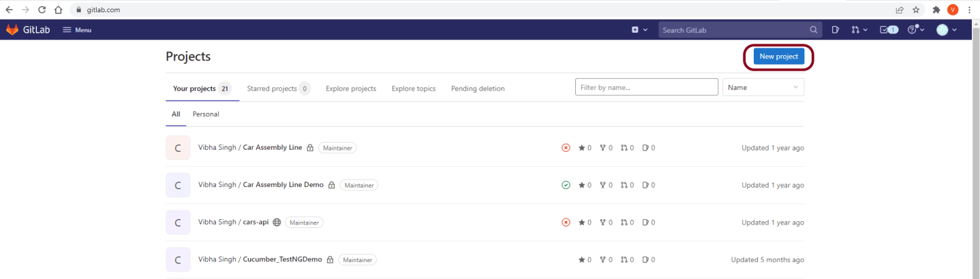Open the To-Do List icon with badge

point(889,30)
